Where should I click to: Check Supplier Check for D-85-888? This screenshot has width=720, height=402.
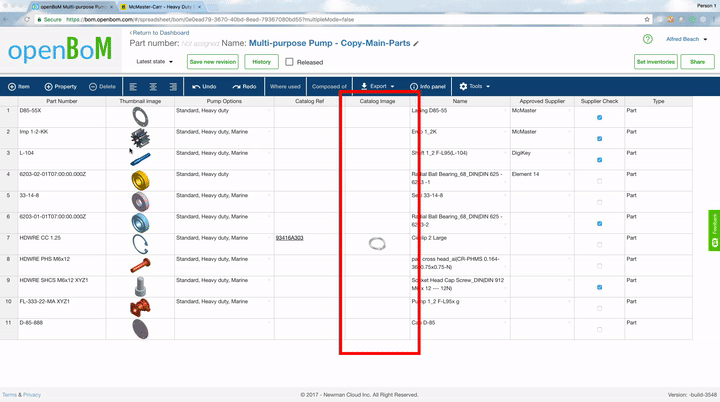coord(599,329)
